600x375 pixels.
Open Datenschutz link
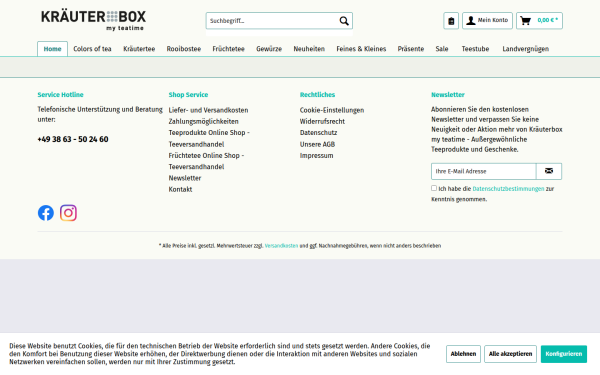click(318, 133)
